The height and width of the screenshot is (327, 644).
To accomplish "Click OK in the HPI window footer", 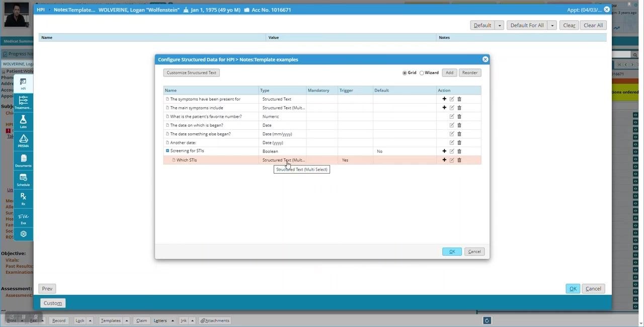I will [573, 289].
